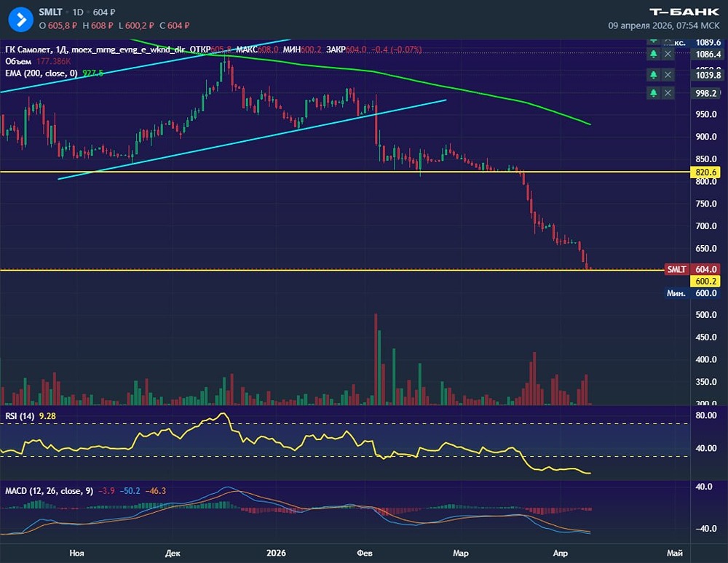Select the SMLT ticker symbol in header
Viewport: 728px width, 563px height.
click(x=52, y=13)
